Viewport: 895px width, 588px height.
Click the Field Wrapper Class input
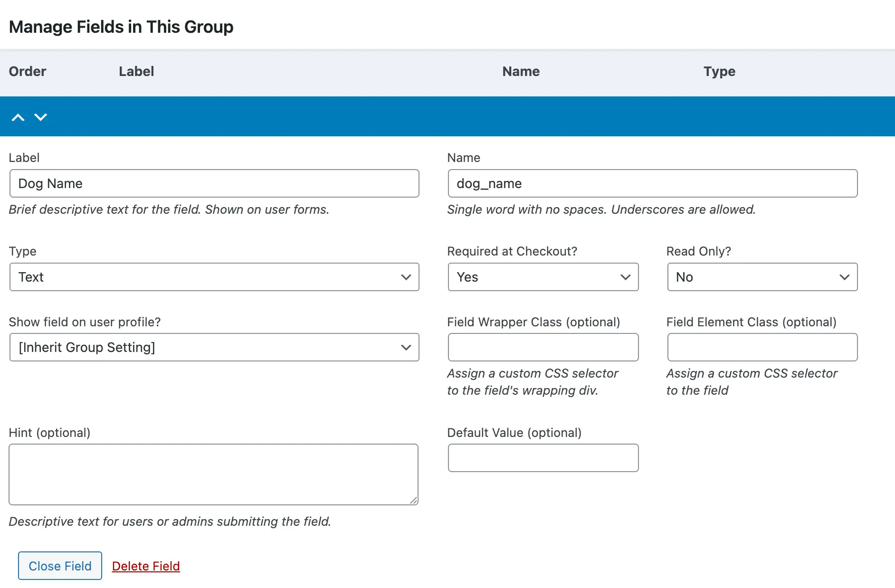point(543,347)
